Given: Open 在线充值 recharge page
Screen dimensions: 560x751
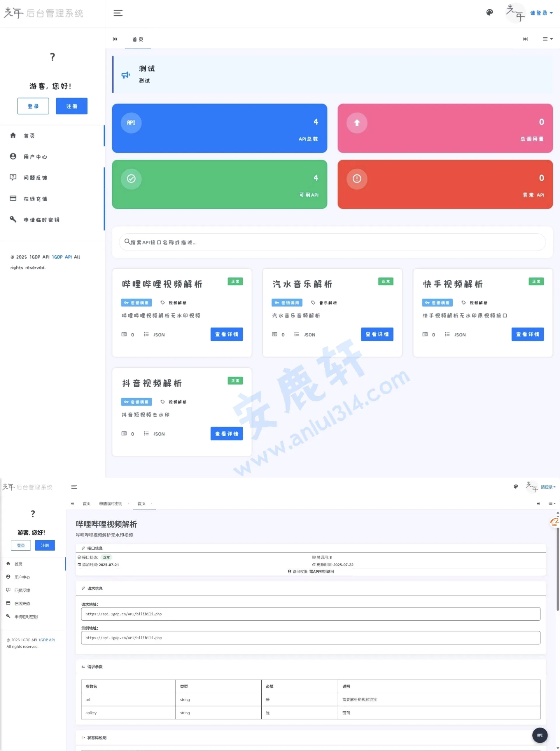Looking at the screenshot, I should coord(35,199).
